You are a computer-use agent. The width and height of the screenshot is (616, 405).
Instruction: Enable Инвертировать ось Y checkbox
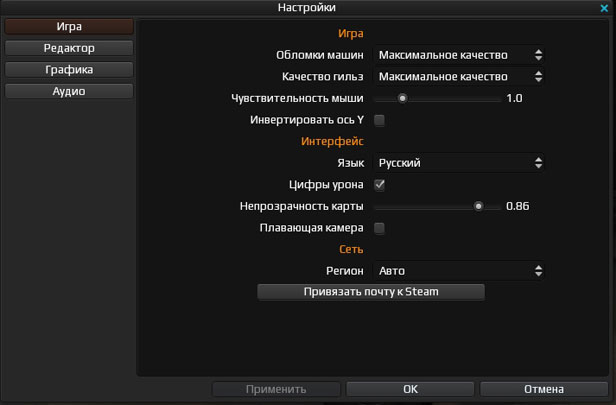click(x=380, y=120)
